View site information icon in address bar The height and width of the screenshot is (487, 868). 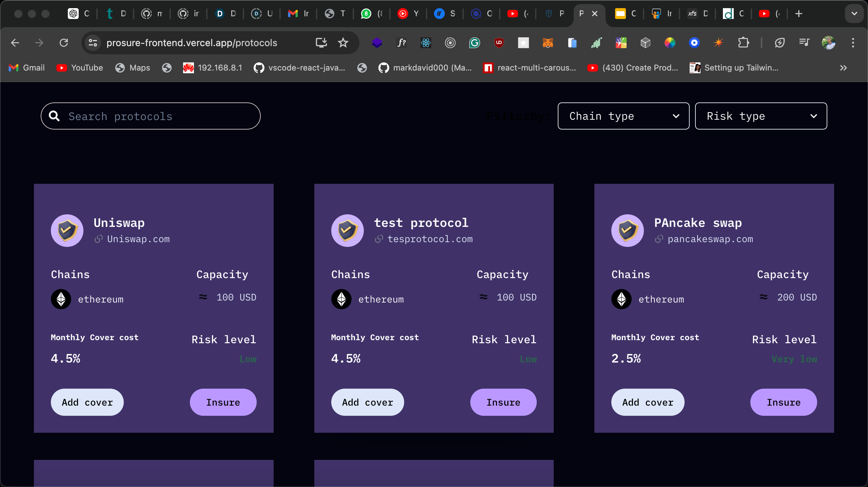tap(93, 43)
